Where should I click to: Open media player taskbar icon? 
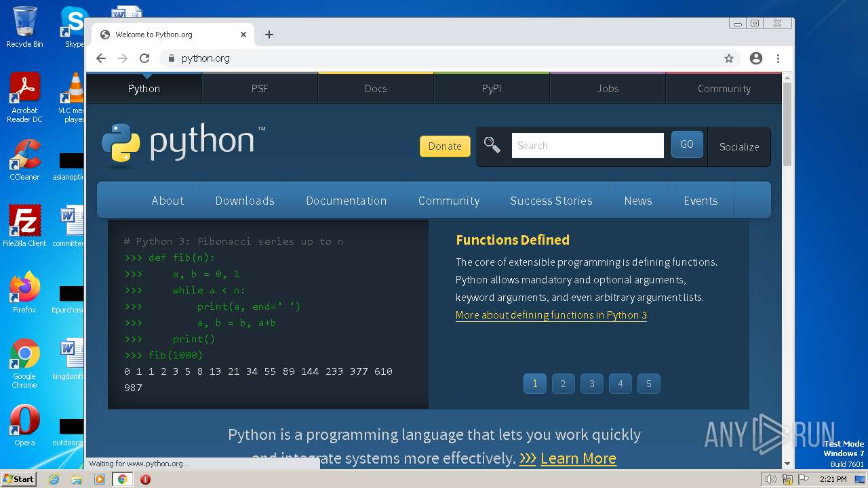pos(100,479)
